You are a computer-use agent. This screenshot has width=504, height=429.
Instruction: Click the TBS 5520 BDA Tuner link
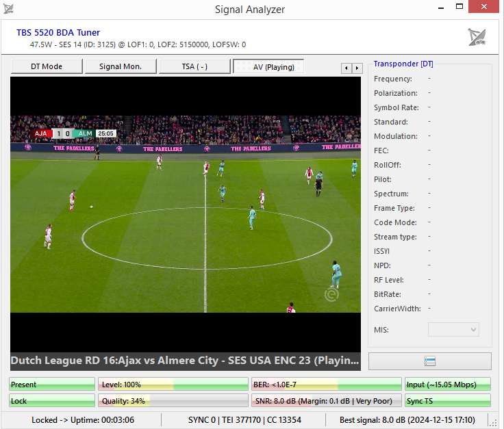coord(58,32)
